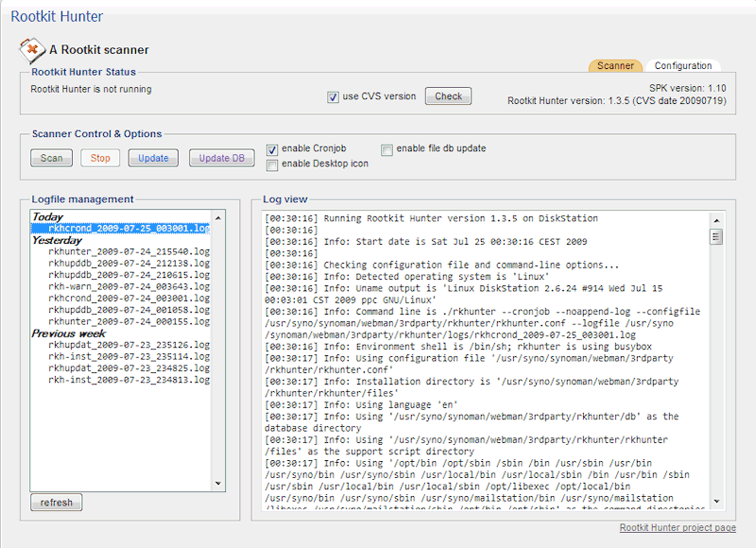Click the Rootkit scanner logo icon
Viewport: 756px width, 548px height.
[32, 49]
